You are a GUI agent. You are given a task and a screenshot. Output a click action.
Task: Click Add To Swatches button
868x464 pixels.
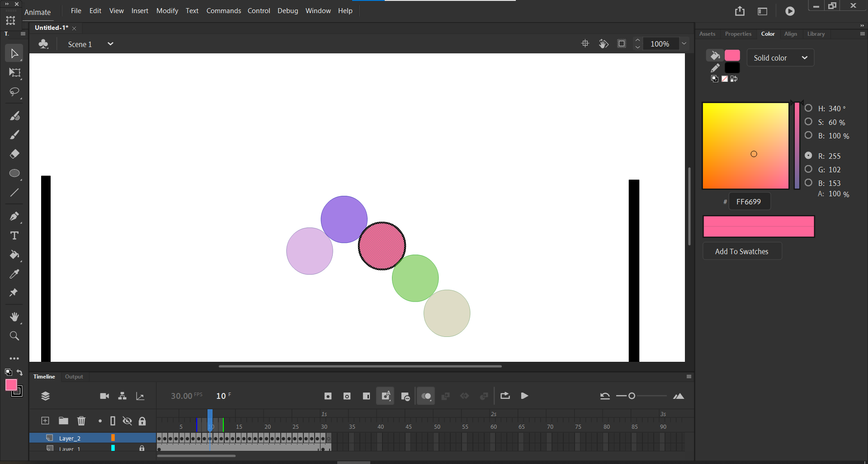tap(742, 251)
